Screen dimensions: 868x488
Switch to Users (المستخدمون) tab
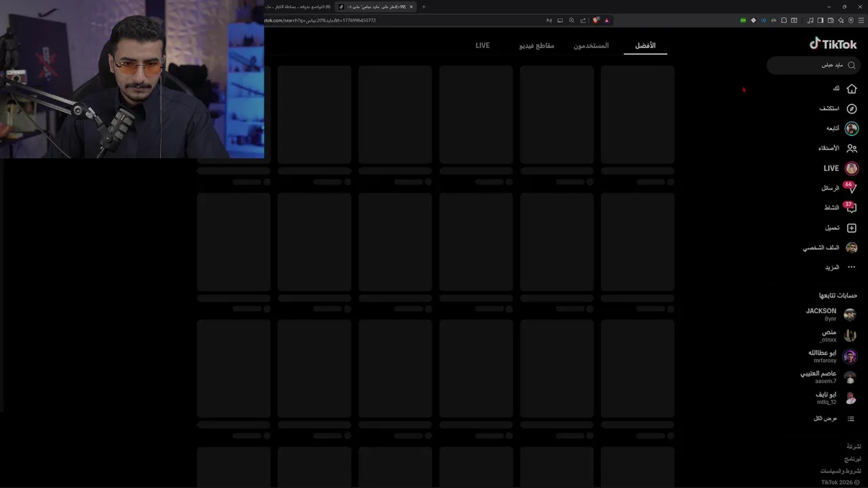click(x=591, y=45)
